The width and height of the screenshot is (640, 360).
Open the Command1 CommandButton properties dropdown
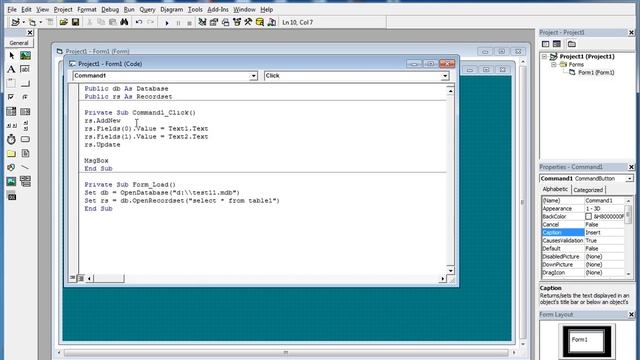(x=629, y=179)
